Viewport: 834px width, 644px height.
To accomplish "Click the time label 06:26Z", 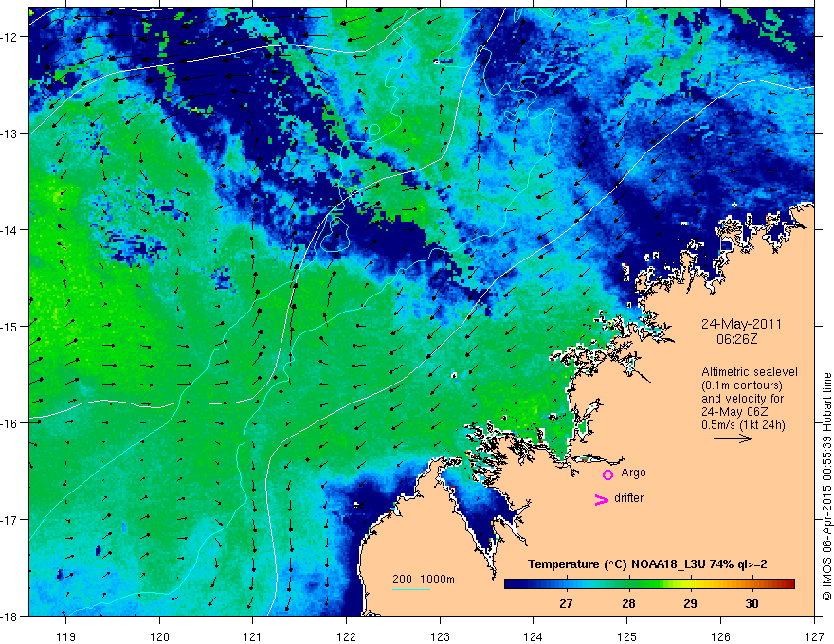I will point(736,338).
